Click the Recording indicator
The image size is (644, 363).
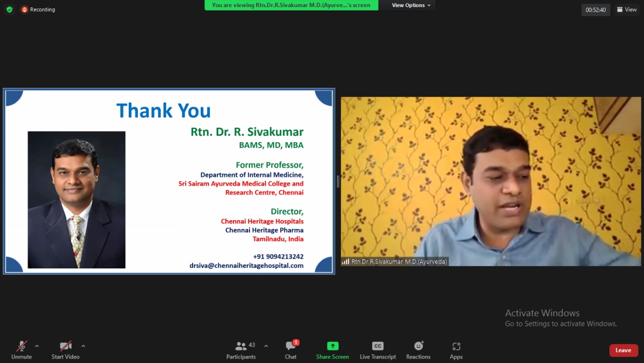38,10
